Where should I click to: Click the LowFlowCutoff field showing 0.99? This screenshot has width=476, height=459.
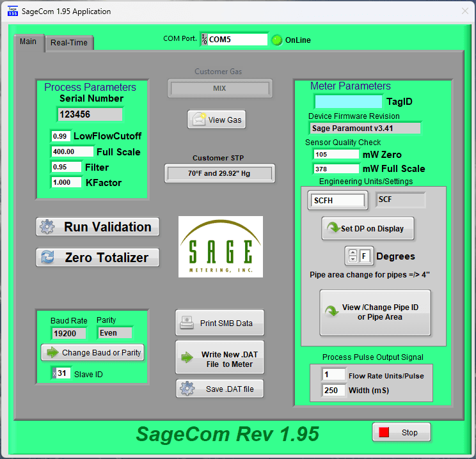pyautogui.click(x=61, y=136)
